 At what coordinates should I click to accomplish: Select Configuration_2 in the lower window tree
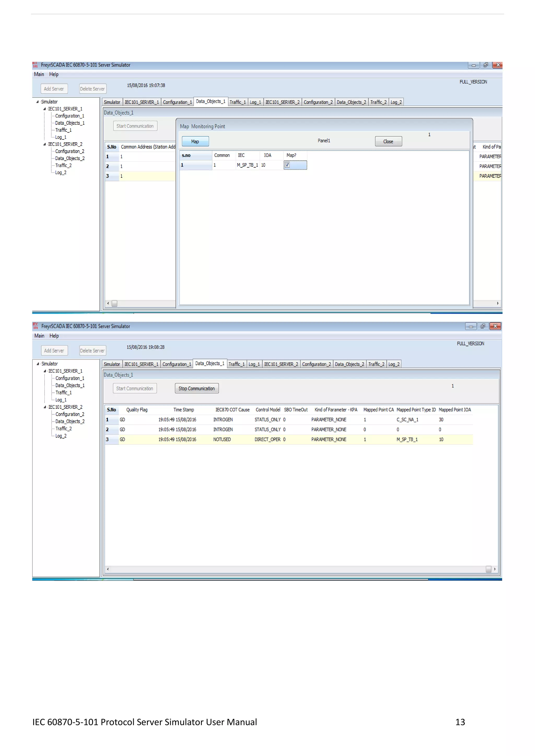point(70,414)
